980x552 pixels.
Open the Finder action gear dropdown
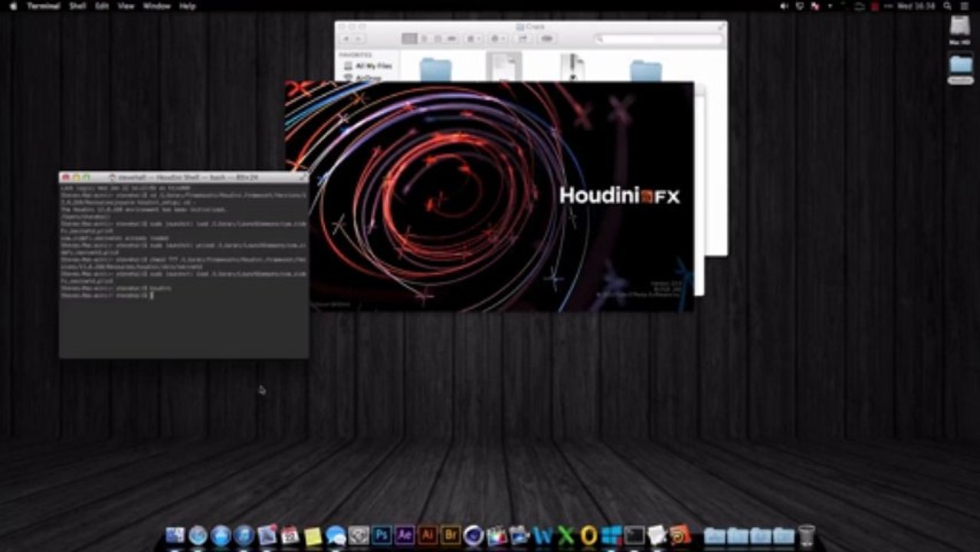tap(498, 38)
